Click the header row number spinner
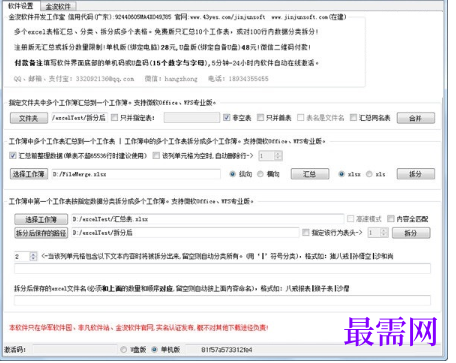Screen dimensions: 456x363 pyautogui.click(x=378, y=232)
